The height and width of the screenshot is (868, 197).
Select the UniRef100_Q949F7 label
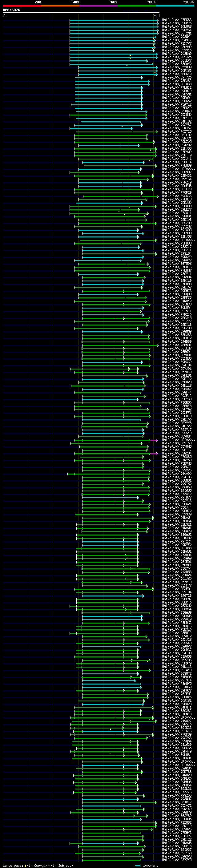tap(176, 40)
